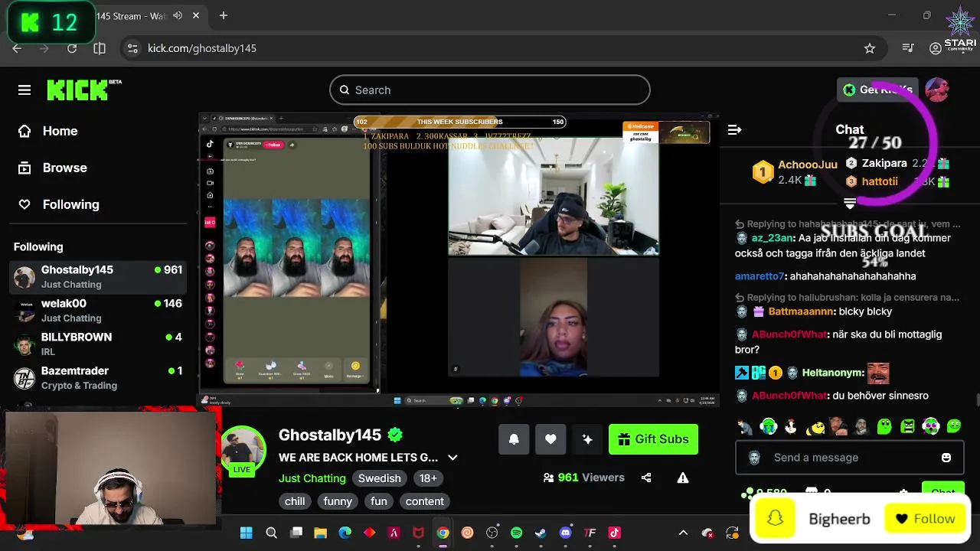This screenshot has width=980, height=551.
Task: Click the first ABunch0fWhat username in chat
Action: pos(789,334)
